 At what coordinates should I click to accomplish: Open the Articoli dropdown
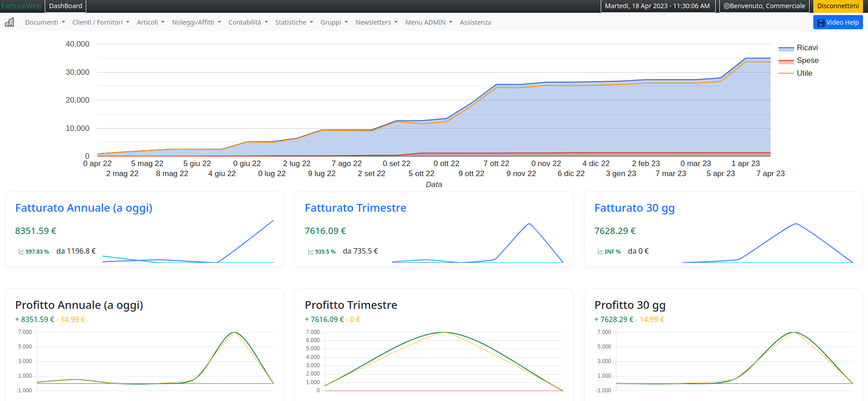click(151, 22)
